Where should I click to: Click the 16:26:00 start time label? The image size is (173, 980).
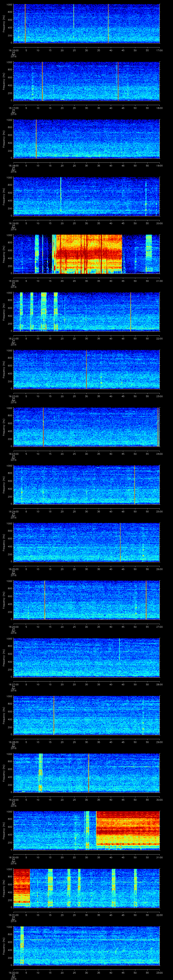(14, 627)
